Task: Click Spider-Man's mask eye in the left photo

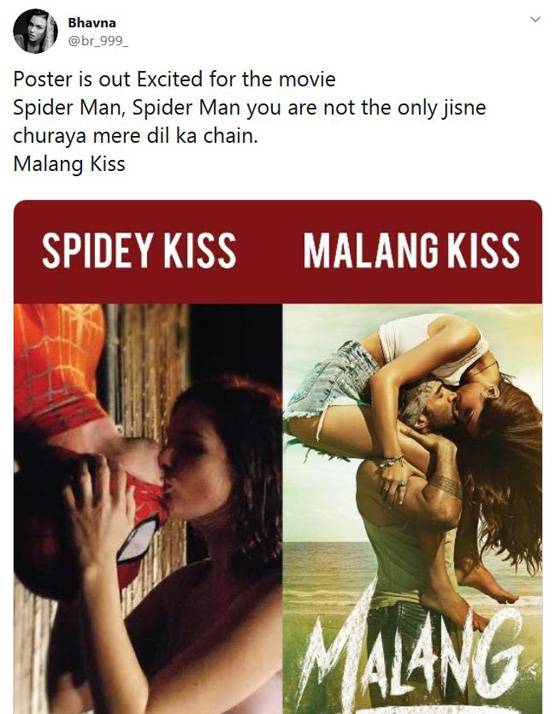Action: tap(138, 541)
